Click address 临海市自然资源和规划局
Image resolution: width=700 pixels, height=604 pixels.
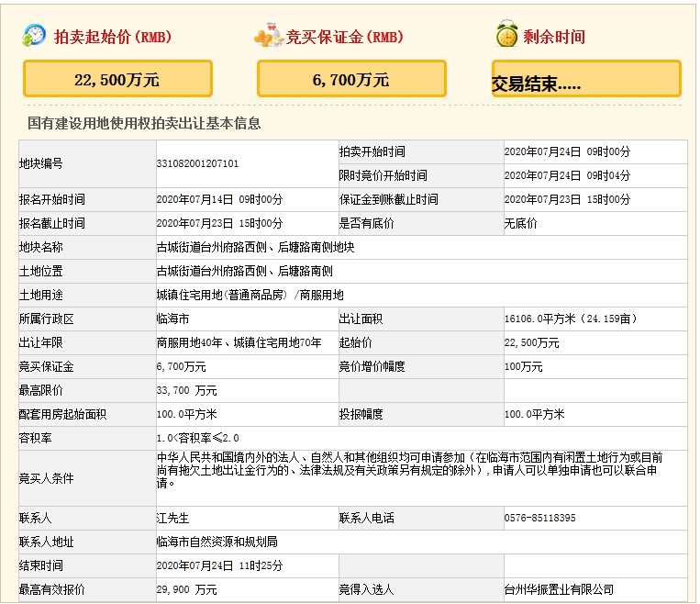[217, 542]
